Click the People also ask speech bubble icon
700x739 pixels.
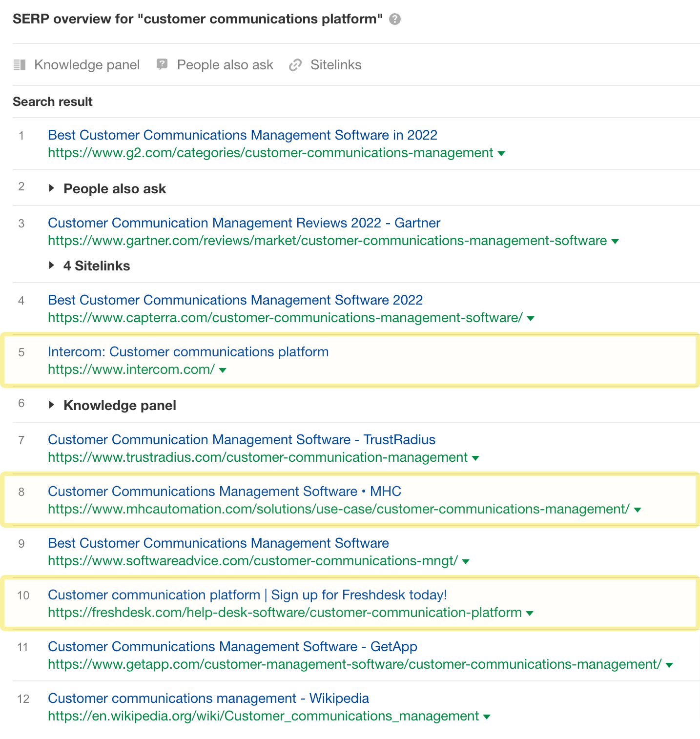click(161, 64)
